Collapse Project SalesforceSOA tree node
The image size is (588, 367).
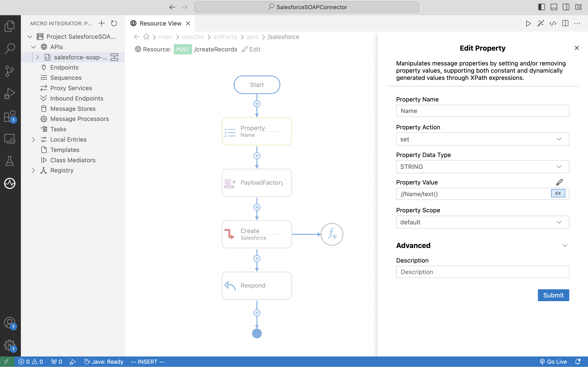point(30,37)
